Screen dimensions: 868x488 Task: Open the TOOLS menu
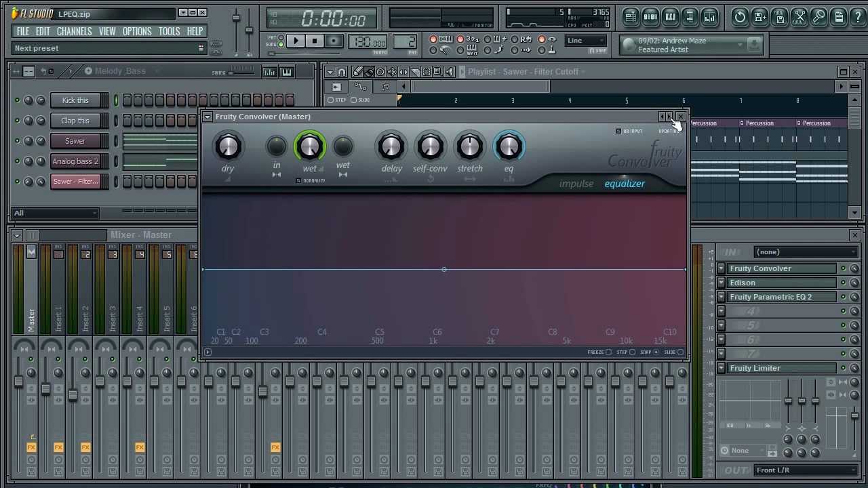[x=170, y=31]
